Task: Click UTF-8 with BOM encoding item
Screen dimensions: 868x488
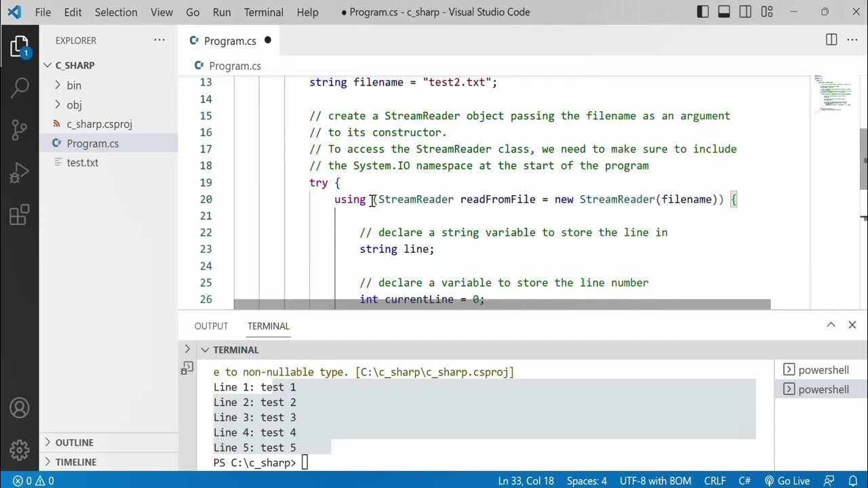Action: (x=655, y=481)
